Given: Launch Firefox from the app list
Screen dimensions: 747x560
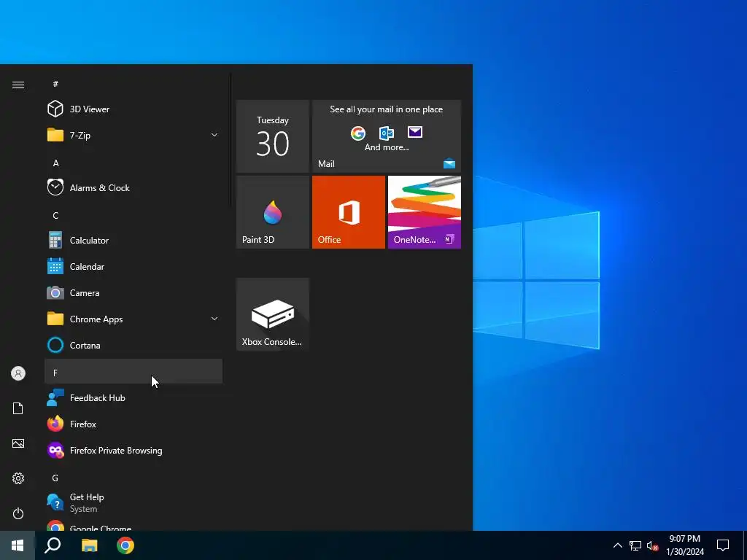Looking at the screenshot, I should (133, 424).
